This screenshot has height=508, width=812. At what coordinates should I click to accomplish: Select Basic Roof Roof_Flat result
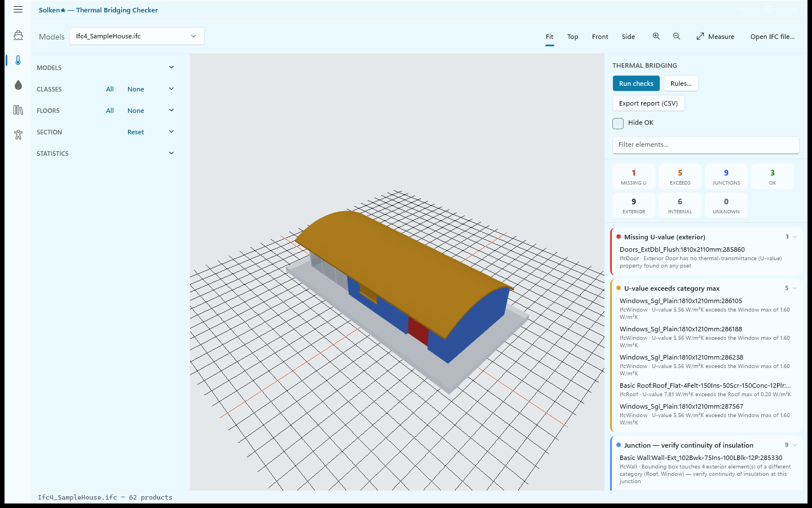[707, 389]
